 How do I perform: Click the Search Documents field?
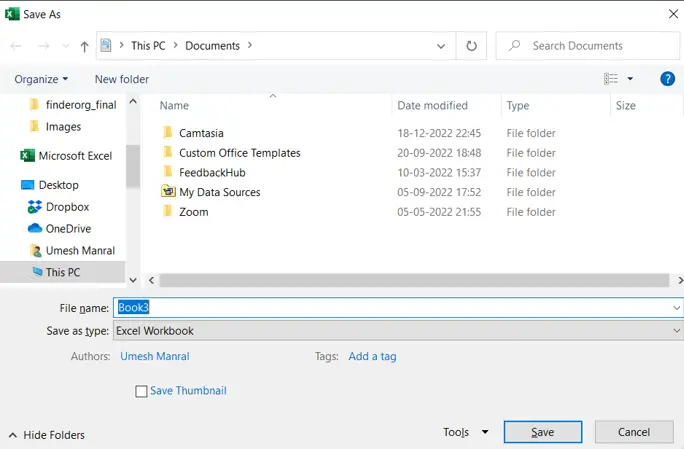coord(588,46)
